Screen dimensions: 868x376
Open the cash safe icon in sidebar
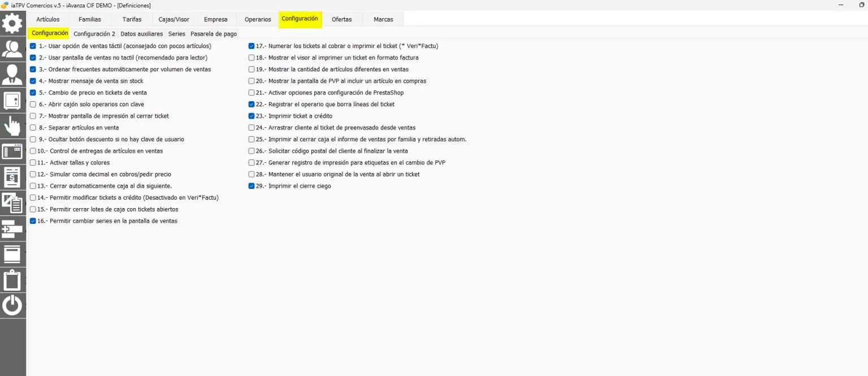pos(12,101)
